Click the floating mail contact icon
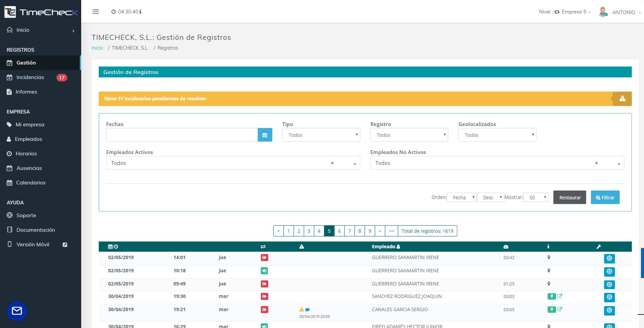Screen dimensions: 644x328 click(17, 311)
